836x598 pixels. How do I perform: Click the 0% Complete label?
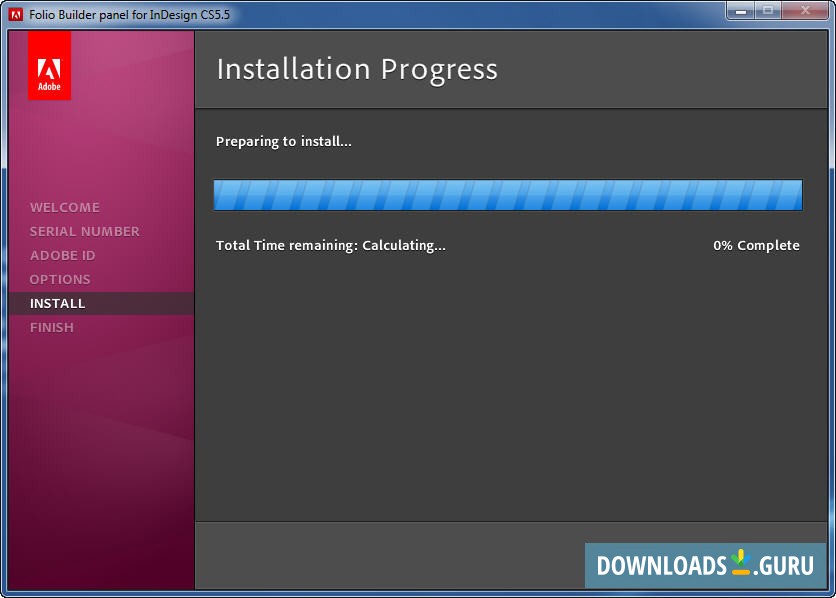click(x=756, y=245)
